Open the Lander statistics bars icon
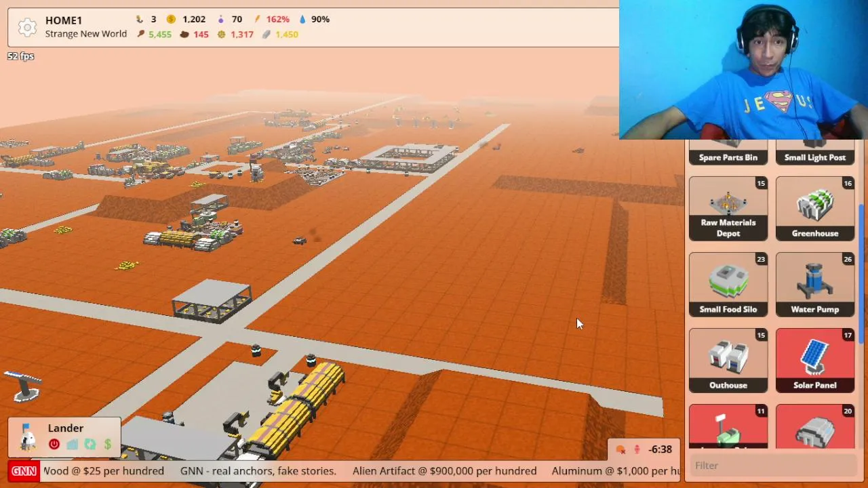Viewport: 868px width, 488px height. 72,445
